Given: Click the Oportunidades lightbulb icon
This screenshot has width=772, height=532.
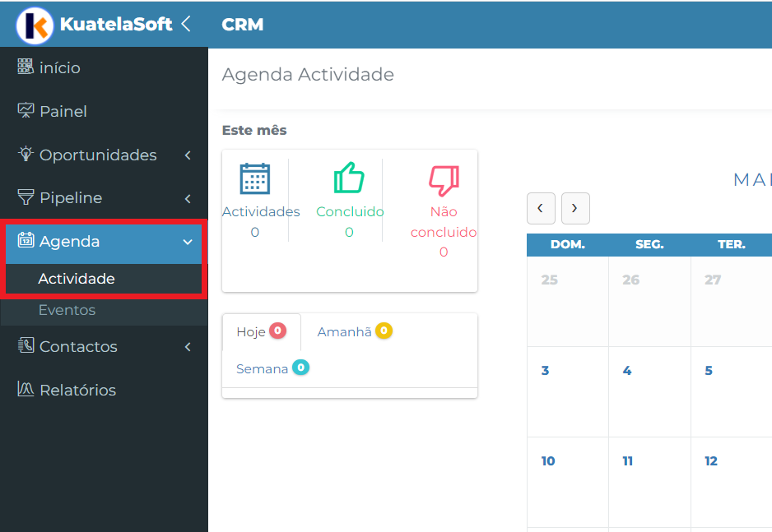Looking at the screenshot, I should [x=26, y=154].
